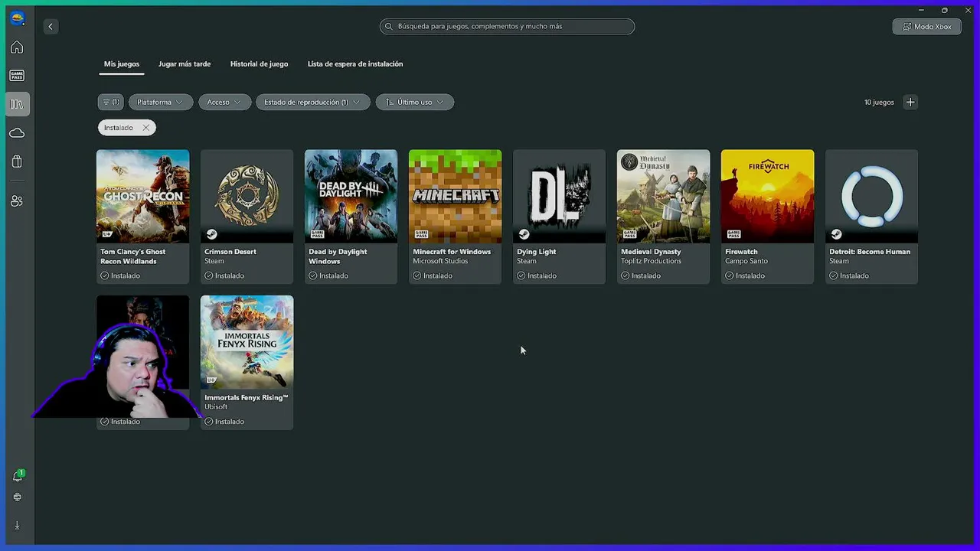Click the title "Tom Clancy's Ghost Recon Wildlands"
The width and height of the screenshot is (980, 551).
click(133, 256)
